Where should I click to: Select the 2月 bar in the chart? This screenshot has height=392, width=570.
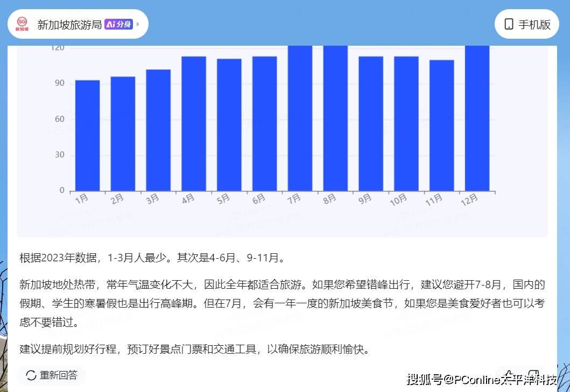(x=123, y=134)
